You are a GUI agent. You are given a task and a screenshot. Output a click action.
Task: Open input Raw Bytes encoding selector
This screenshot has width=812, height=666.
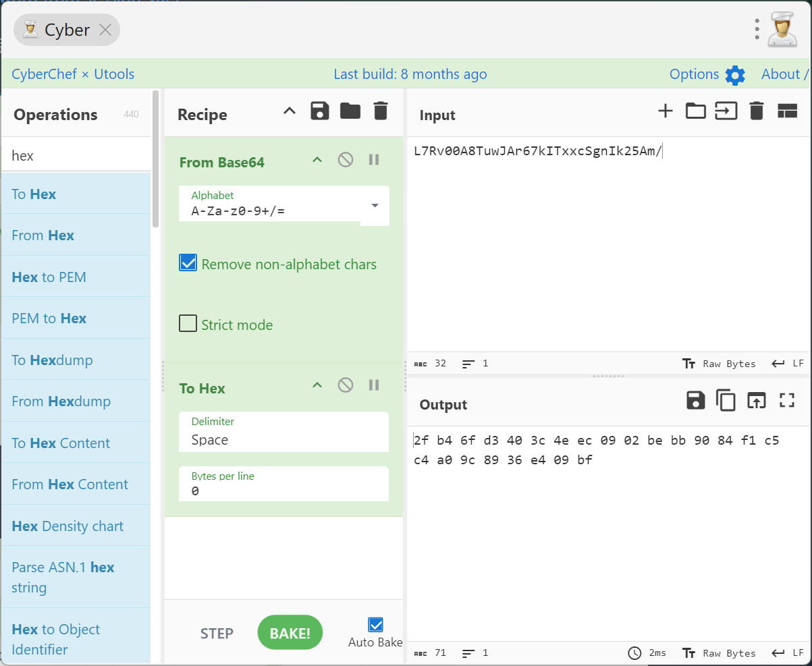[x=719, y=364]
